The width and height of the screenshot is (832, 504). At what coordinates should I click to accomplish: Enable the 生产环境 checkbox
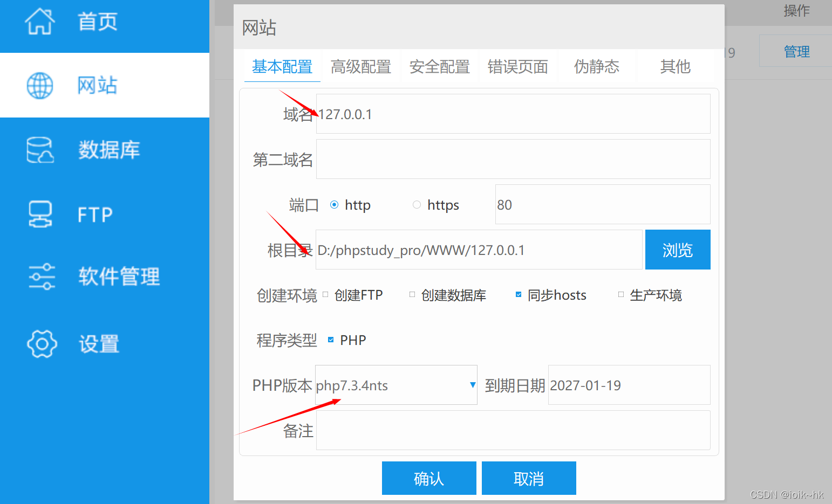click(620, 294)
